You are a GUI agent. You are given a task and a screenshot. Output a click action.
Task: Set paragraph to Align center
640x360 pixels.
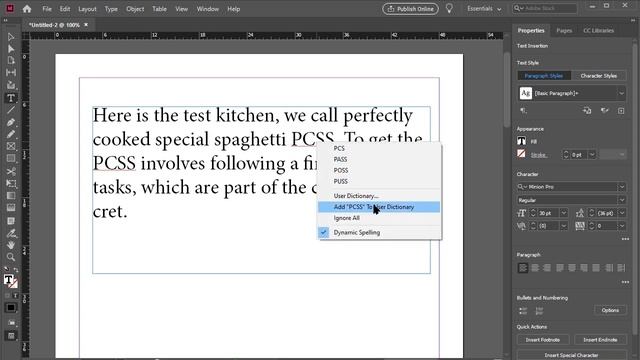(535, 268)
